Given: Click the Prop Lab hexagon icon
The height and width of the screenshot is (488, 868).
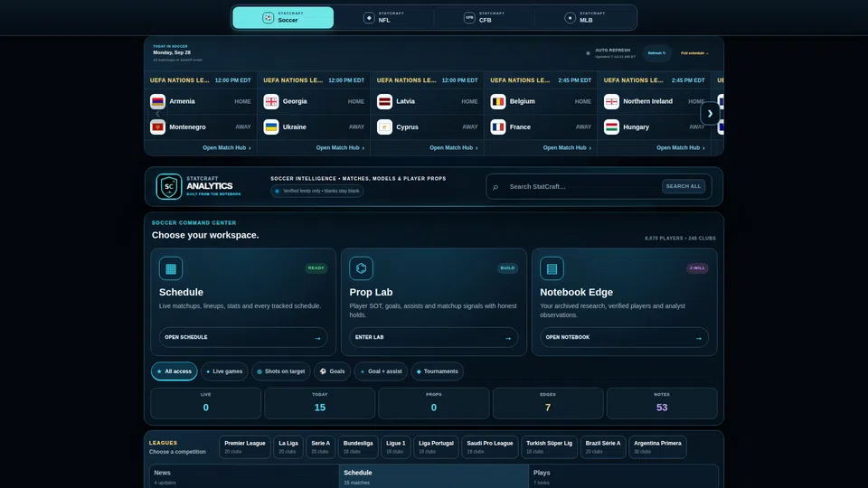Looking at the screenshot, I should (x=361, y=268).
